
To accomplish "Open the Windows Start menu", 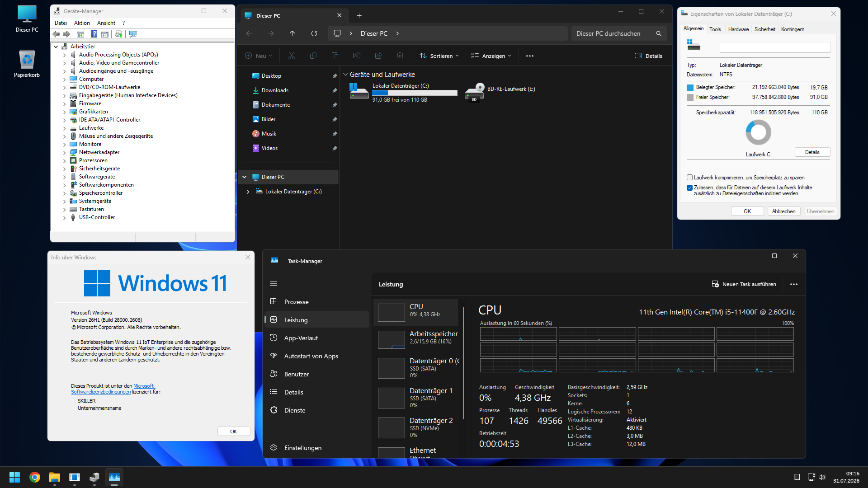I will pyautogui.click(x=15, y=477).
